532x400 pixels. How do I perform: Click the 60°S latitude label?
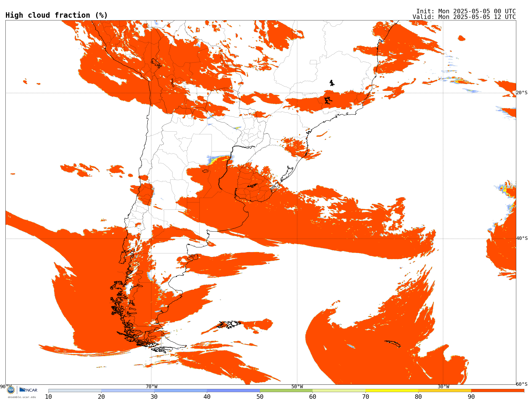pos(522,384)
